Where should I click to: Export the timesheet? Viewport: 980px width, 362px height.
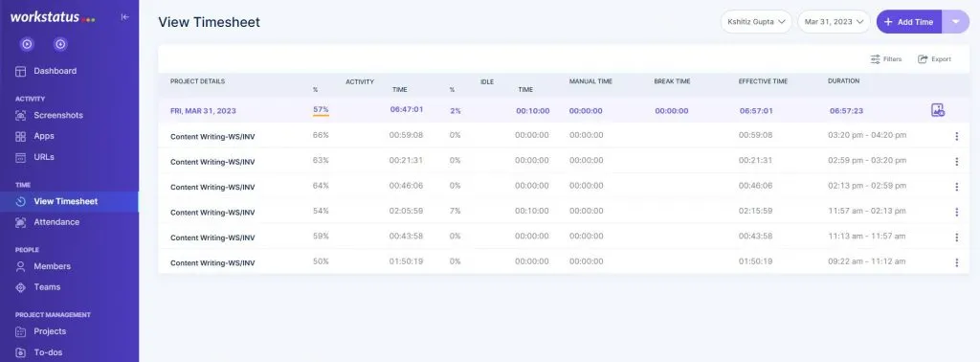(934, 59)
